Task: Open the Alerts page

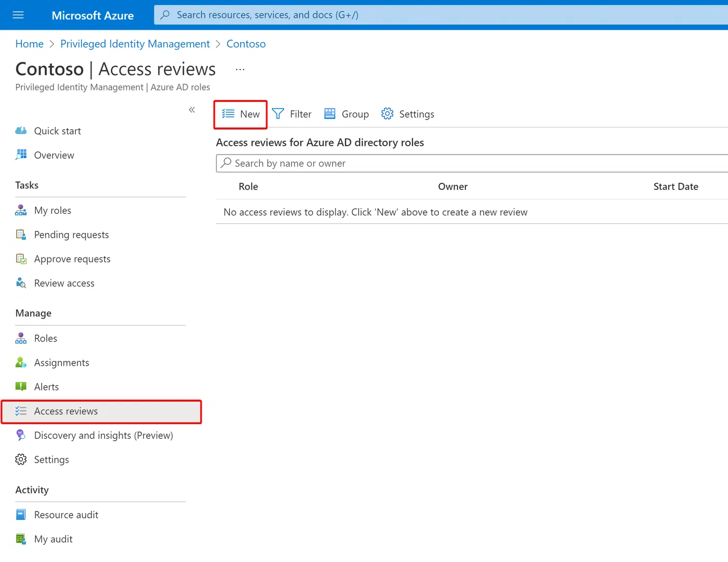Action: coord(46,387)
